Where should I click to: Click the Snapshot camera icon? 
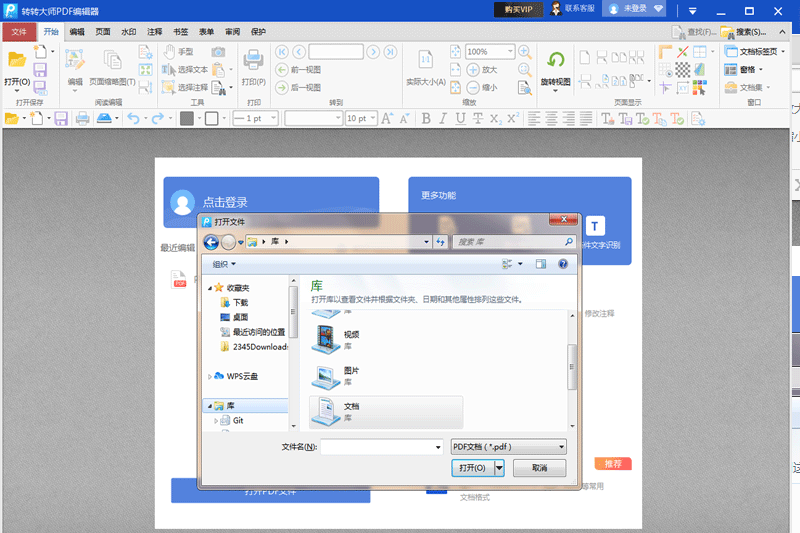coord(218,52)
